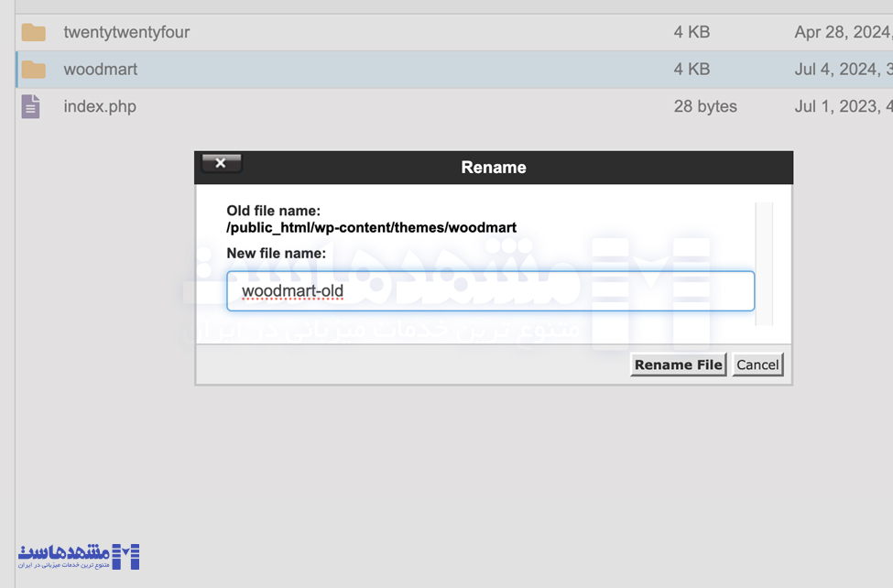The image size is (893, 588).
Task: Select the twentytwentyfour folder name
Action: [126, 32]
